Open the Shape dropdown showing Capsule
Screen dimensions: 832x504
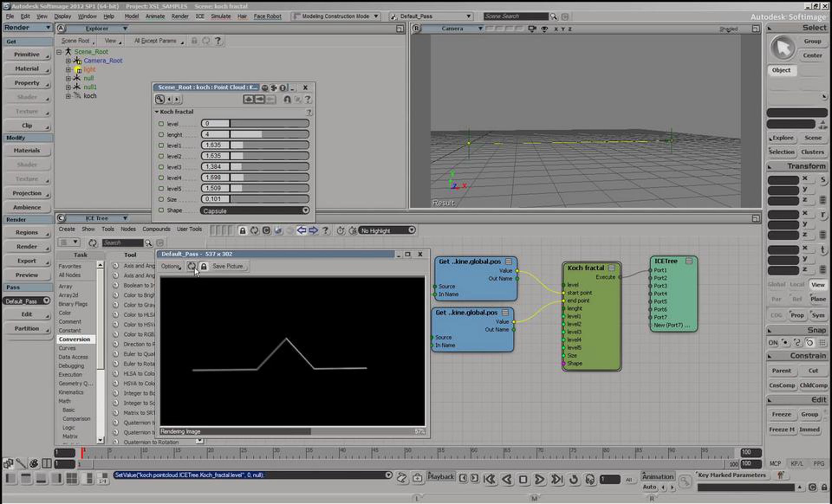click(x=255, y=211)
